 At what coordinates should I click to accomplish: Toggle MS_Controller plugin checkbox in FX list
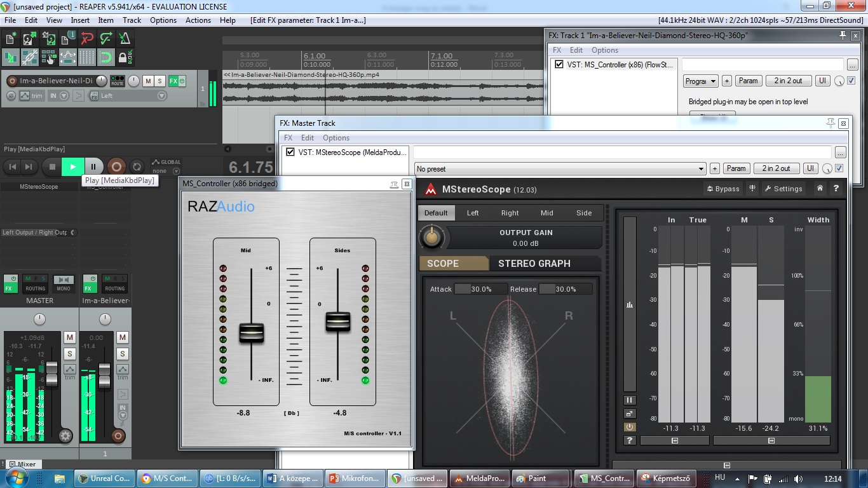[559, 65]
